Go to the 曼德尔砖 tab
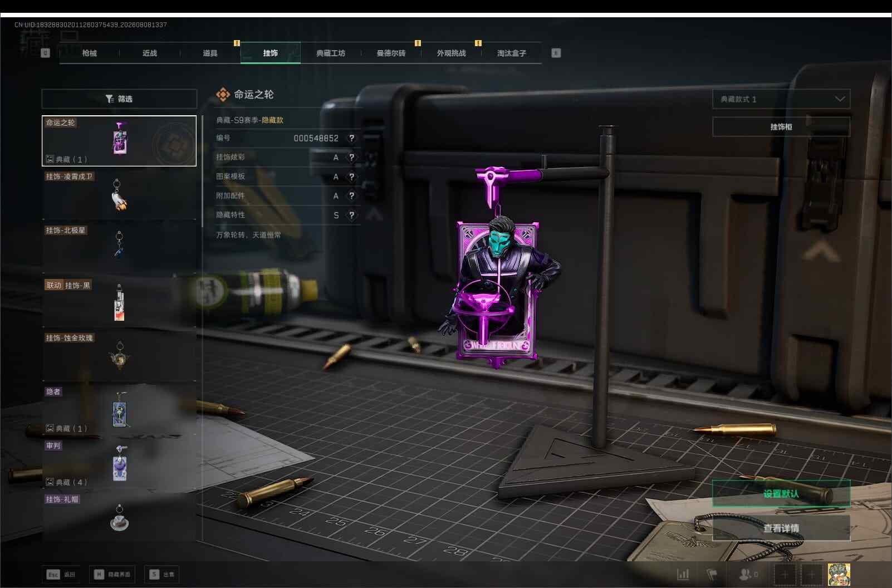892x588 pixels. point(391,53)
